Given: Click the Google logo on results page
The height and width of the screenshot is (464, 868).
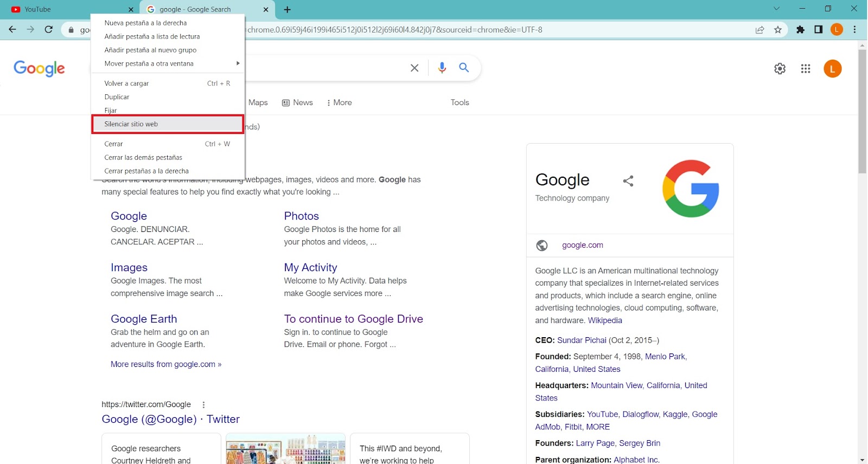Looking at the screenshot, I should (39, 69).
